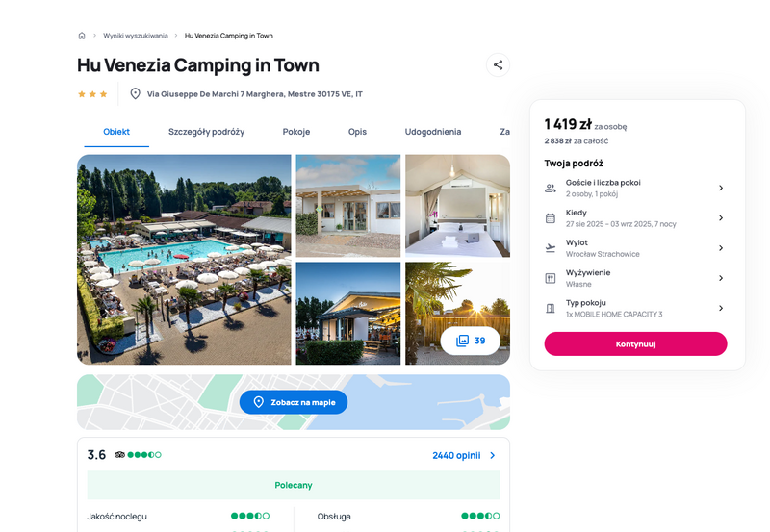Expand Wyżywienie row chevron
The height and width of the screenshot is (532, 770).
(721, 278)
